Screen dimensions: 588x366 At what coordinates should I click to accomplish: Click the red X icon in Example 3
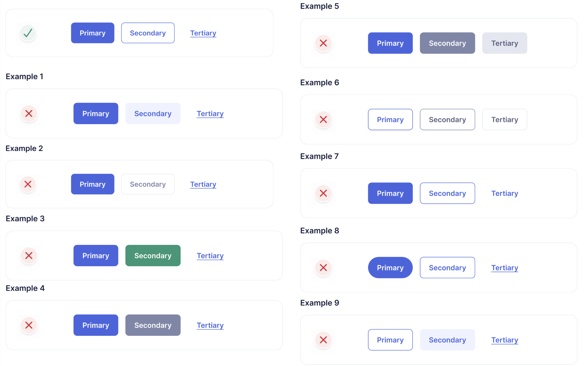click(x=29, y=256)
